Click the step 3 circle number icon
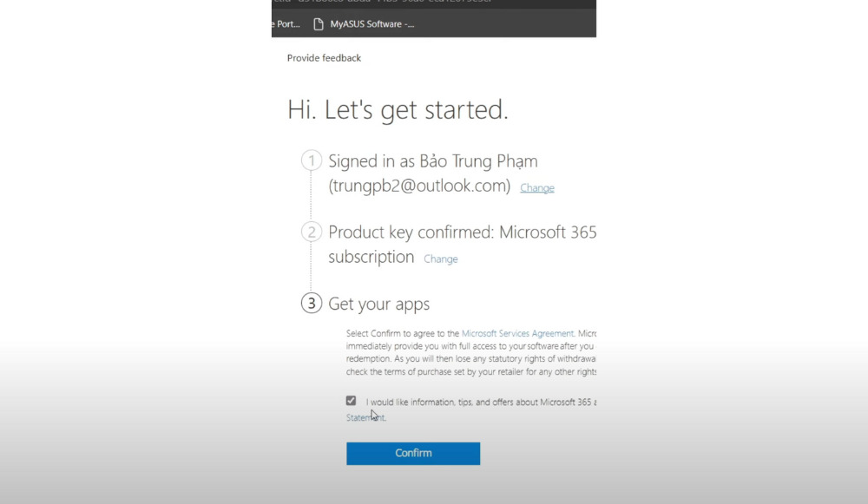The image size is (868, 504). click(311, 304)
